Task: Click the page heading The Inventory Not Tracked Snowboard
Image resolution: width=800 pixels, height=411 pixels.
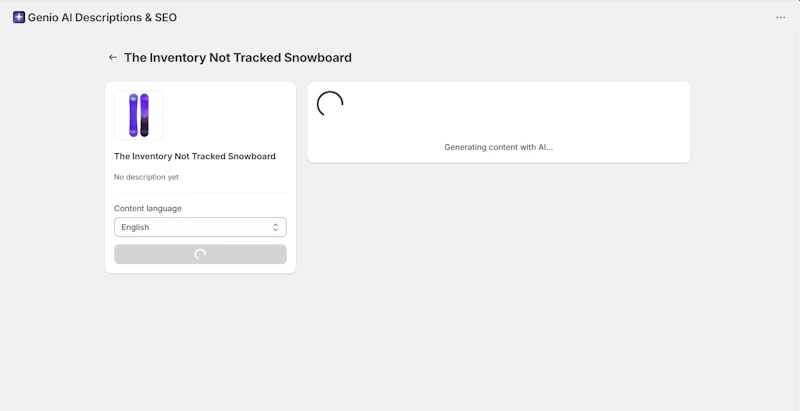Action: pos(238,58)
